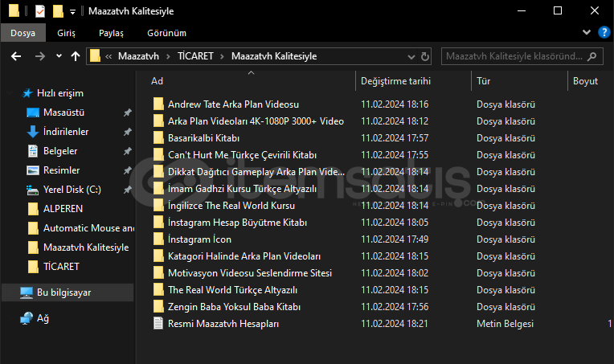Click the breadcrumb arrow after Maazatvh

pos(168,57)
